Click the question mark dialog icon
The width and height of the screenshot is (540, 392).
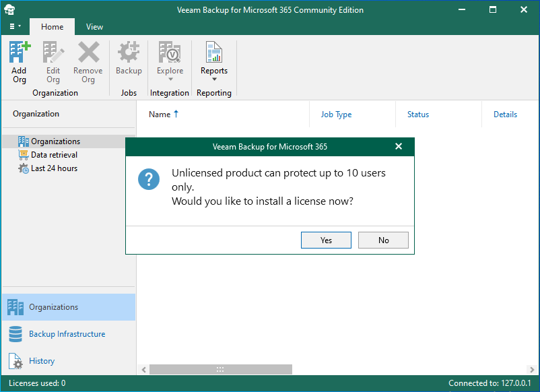pyautogui.click(x=149, y=179)
